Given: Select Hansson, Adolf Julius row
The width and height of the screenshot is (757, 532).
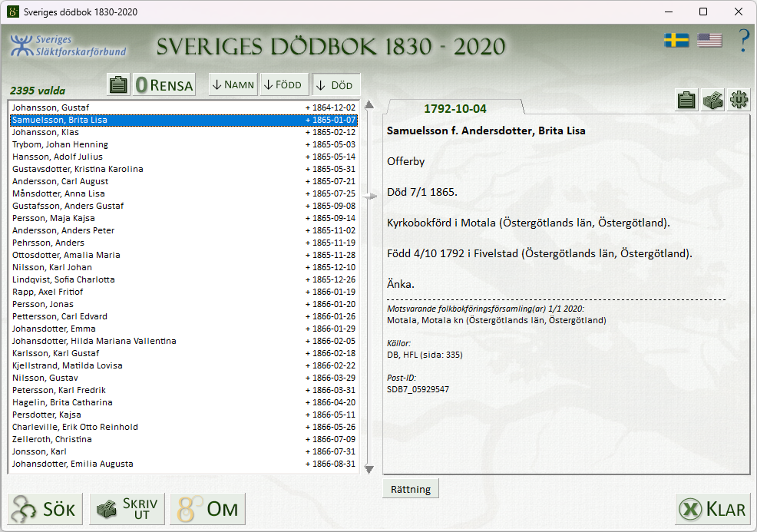Looking at the screenshot, I should pos(183,157).
